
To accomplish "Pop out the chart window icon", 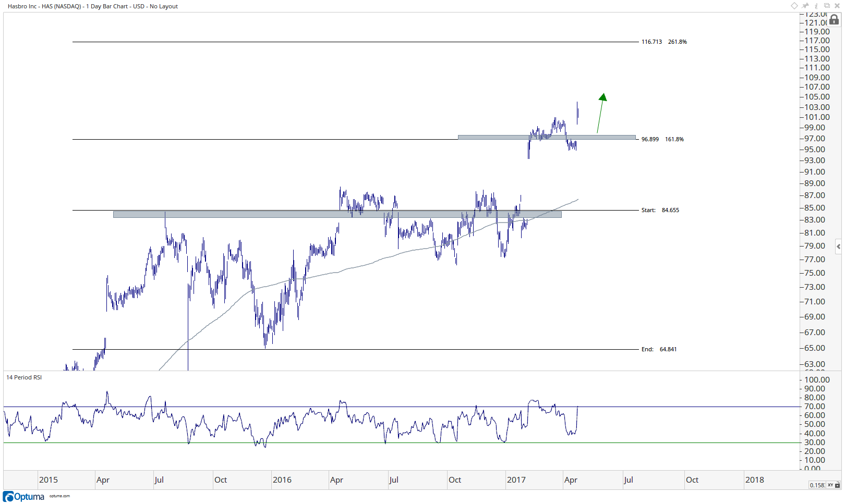I will pos(827,6).
